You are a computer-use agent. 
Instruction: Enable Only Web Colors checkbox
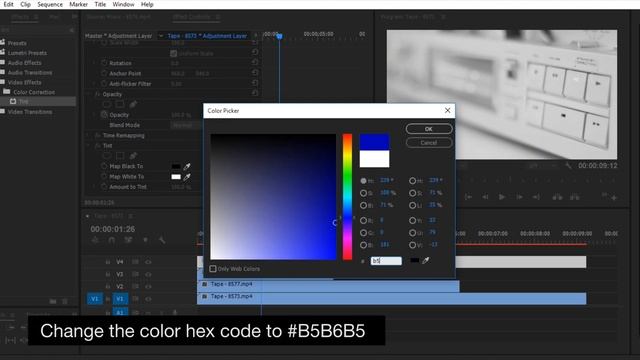pyautogui.click(x=213, y=269)
